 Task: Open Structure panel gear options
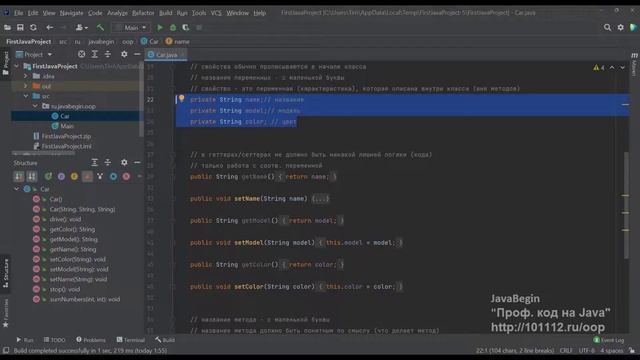(124, 162)
